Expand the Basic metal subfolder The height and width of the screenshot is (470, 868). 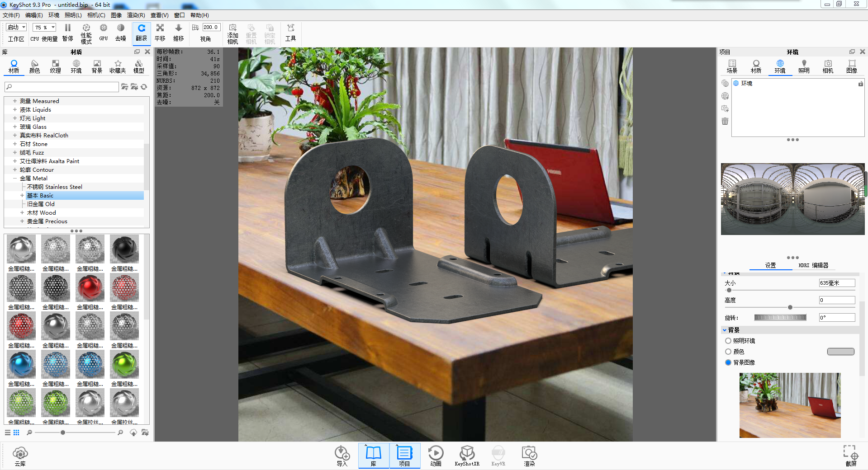coord(22,195)
